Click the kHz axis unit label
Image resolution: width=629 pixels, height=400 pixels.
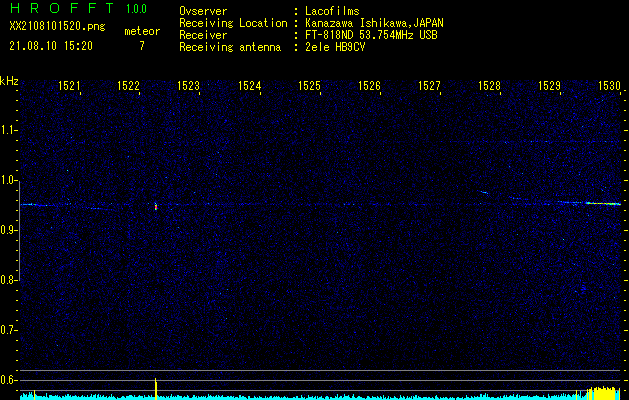point(9,81)
